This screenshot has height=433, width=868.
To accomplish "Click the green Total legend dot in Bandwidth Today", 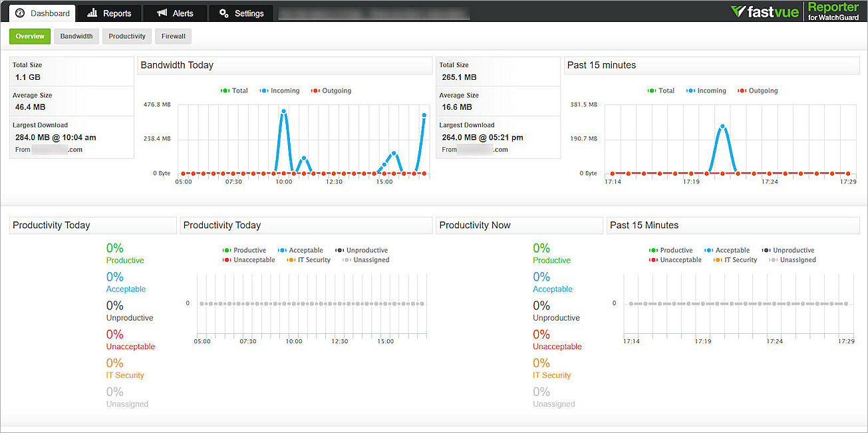I will pyautogui.click(x=225, y=90).
